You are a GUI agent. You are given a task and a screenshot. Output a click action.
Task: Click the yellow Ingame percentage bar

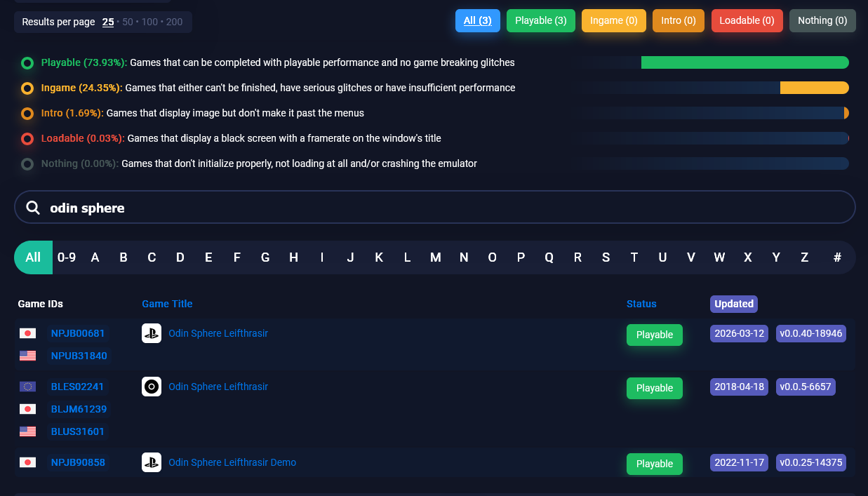(x=815, y=88)
